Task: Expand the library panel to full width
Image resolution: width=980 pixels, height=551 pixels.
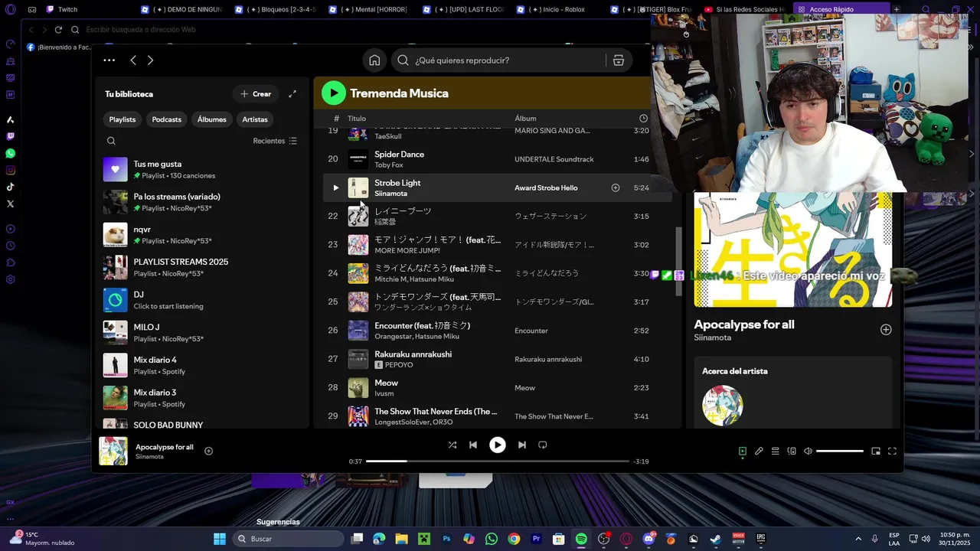Action: (292, 94)
